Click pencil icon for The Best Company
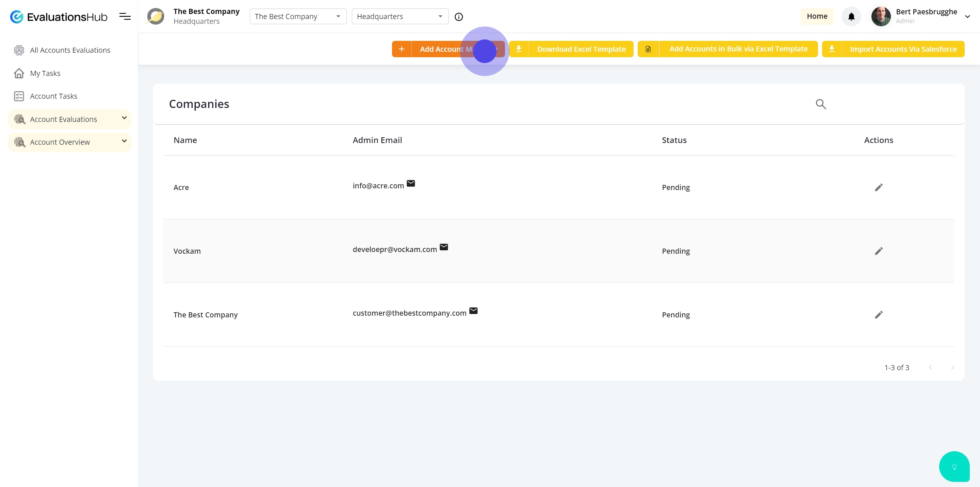 coord(878,315)
